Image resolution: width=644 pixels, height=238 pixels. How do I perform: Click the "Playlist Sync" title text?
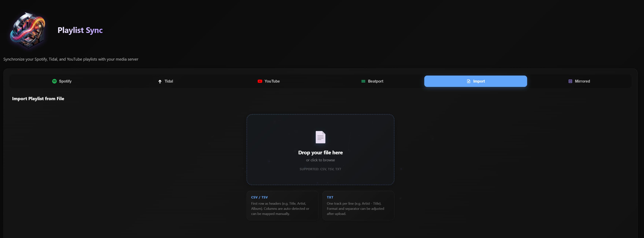point(80,30)
